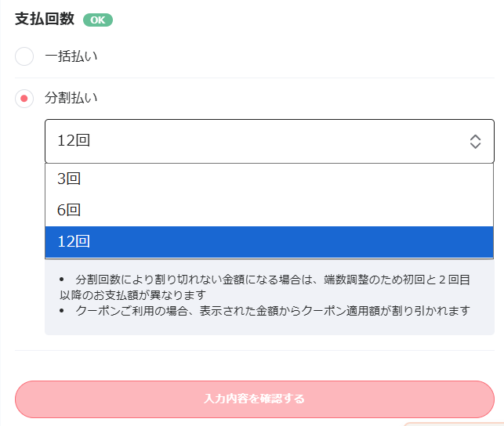Click the note about クーポン適用額
Image resolution: width=504 pixels, height=426 pixels.
273,311
